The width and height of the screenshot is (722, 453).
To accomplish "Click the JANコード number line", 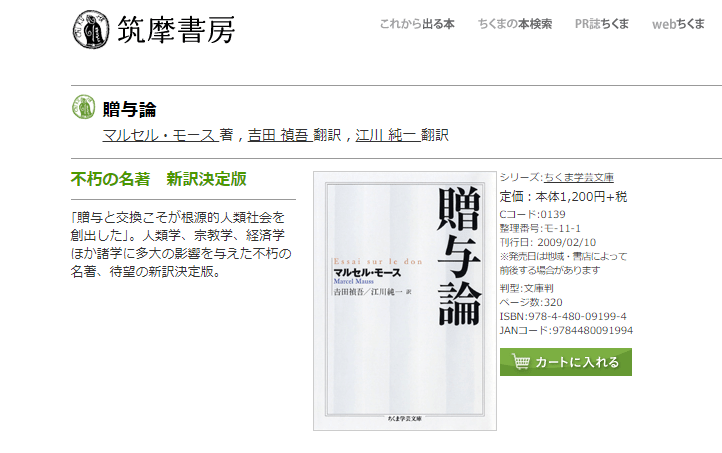I will (x=566, y=330).
